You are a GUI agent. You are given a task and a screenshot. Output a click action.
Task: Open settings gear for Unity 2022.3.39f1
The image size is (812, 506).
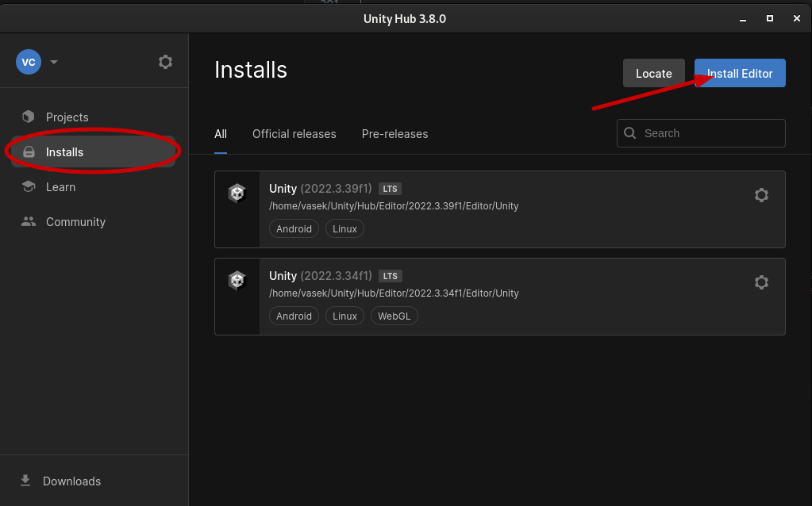(761, 195)
